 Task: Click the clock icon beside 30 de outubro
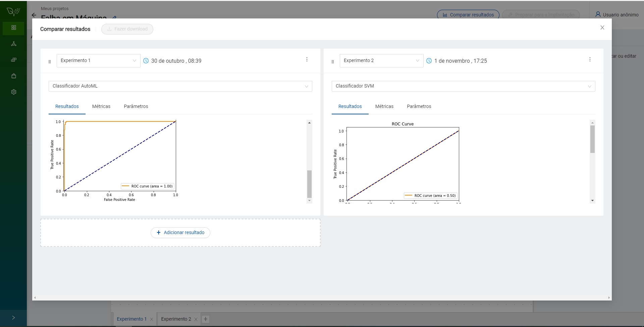(x=146, y=61)
